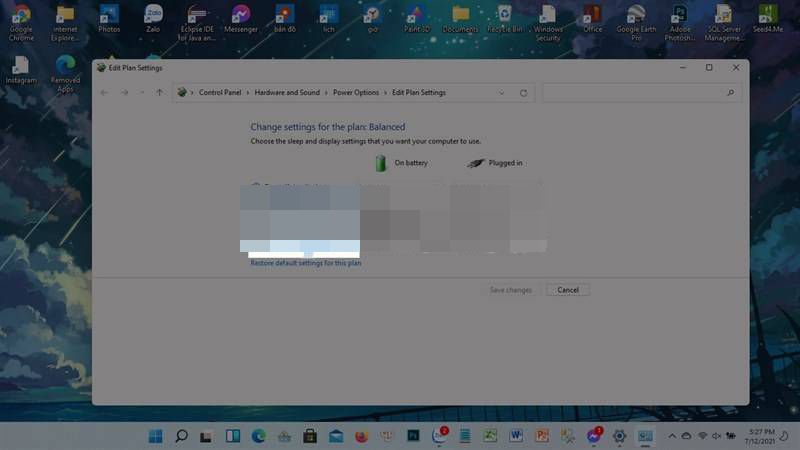The height and width of the screenshot is (450, 800).
Task: Go to Hardware and Sound breadcrumb
Action: [x=287, y=93]
